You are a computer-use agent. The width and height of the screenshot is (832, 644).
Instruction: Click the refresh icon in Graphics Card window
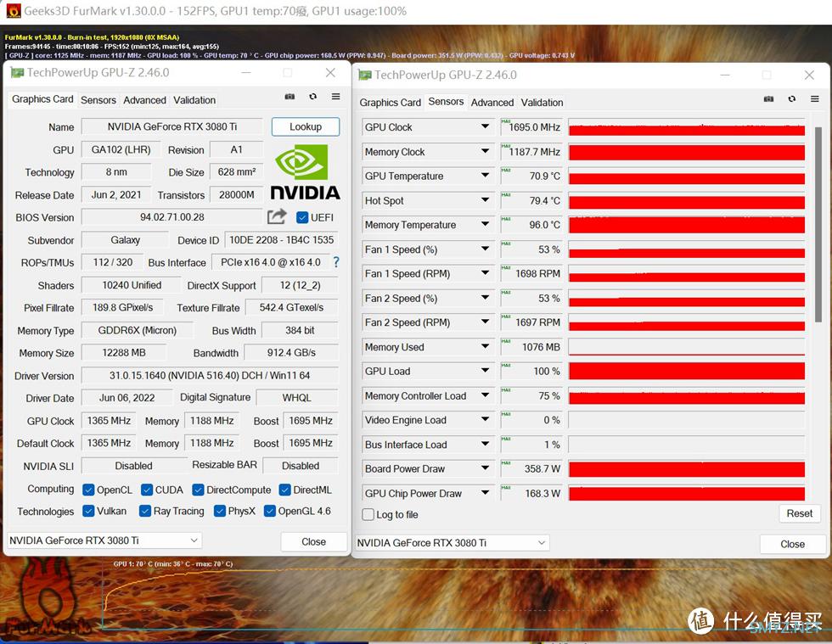(x=313, y=97)
